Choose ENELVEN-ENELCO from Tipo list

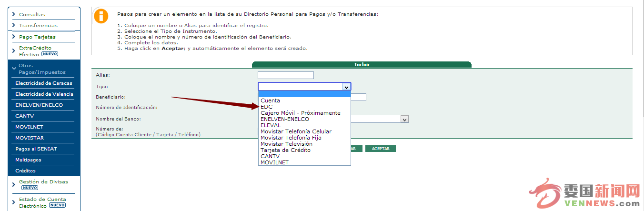[x=285, y=119]
